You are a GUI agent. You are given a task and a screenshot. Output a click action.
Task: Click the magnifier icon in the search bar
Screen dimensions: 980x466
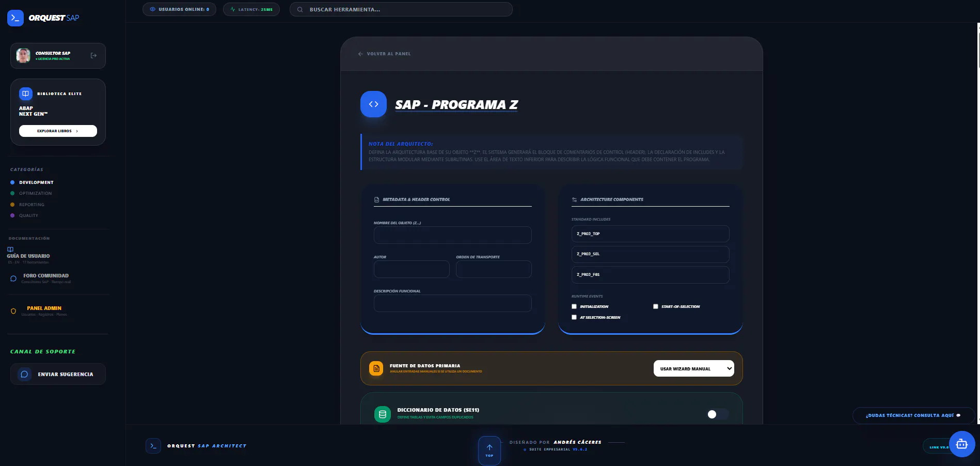pyautogui.click(x=300, y=9)
